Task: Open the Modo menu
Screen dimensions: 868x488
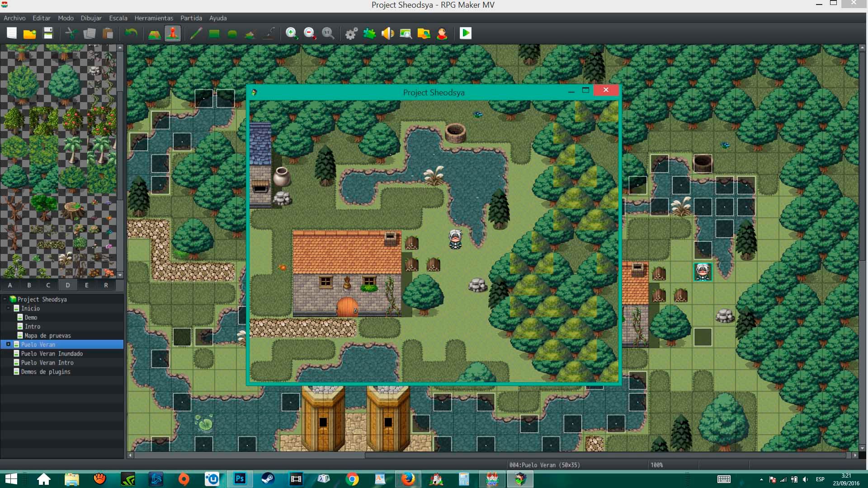Action: [x=66, y=18]
